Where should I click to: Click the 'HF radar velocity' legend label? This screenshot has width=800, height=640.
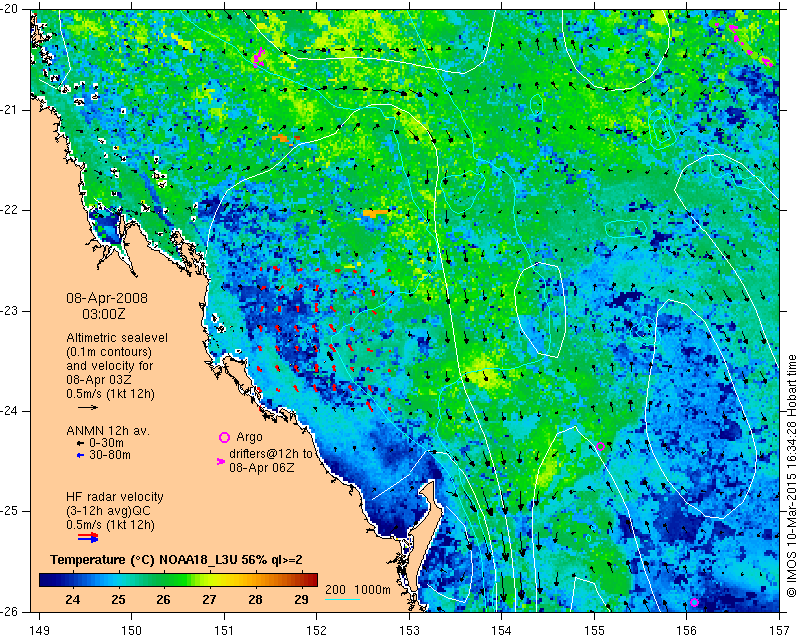(115, 497)
